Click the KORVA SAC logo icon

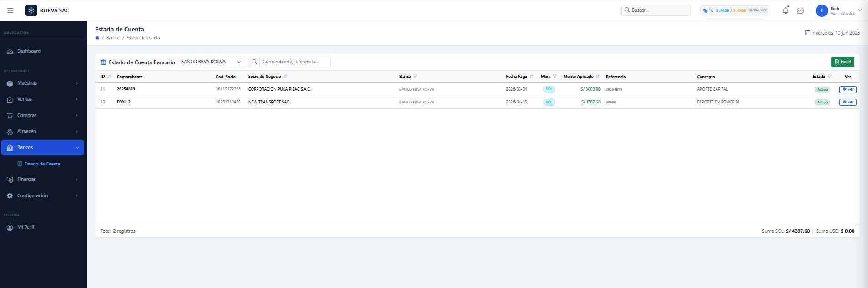tap(31, 10)
